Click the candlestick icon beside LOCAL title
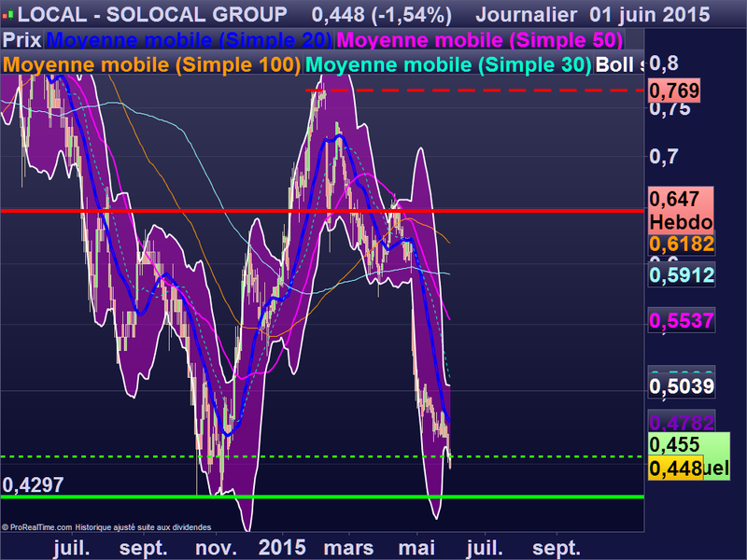This screenshot has width=747, height=560. coord(8,16)
